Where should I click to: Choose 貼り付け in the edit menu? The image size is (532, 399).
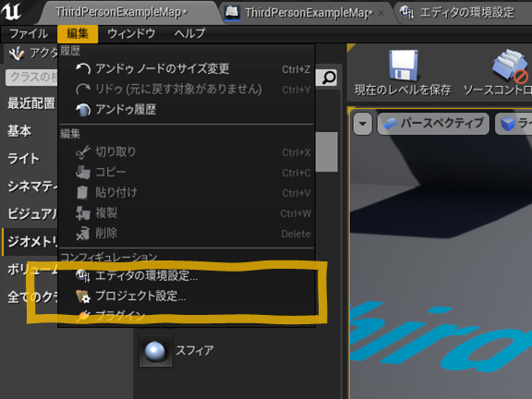[187, 193]
